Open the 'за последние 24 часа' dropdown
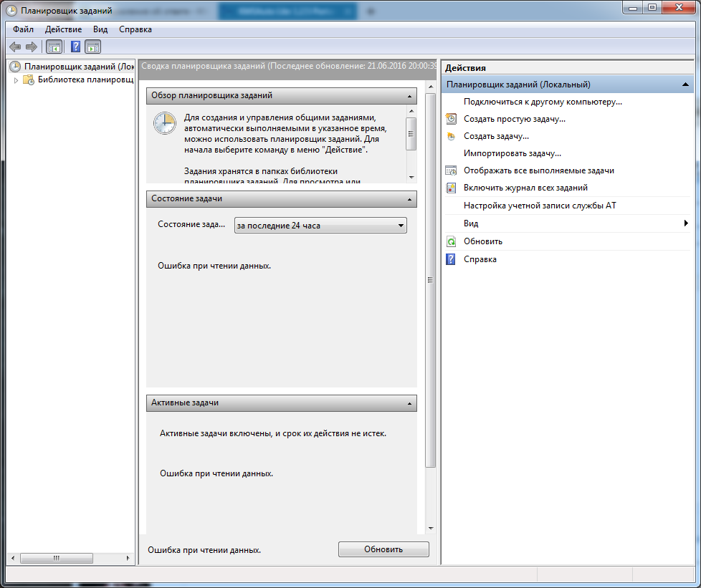Viewport: 701px width, 588px height. [320, 226]
